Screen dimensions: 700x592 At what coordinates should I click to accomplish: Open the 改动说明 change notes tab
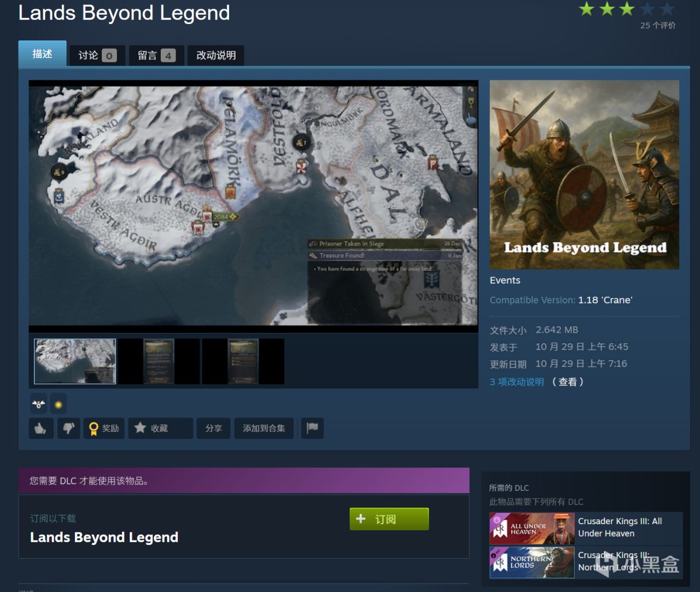point(216,55)
